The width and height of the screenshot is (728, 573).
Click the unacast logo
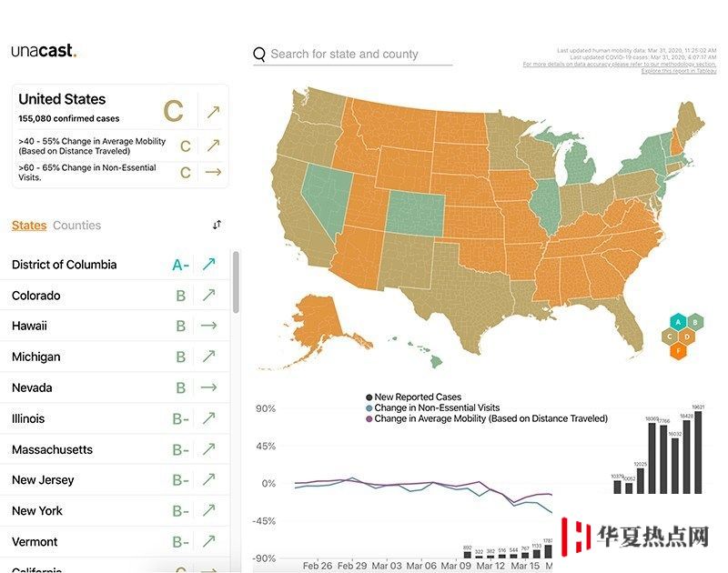tap(44, 51)
